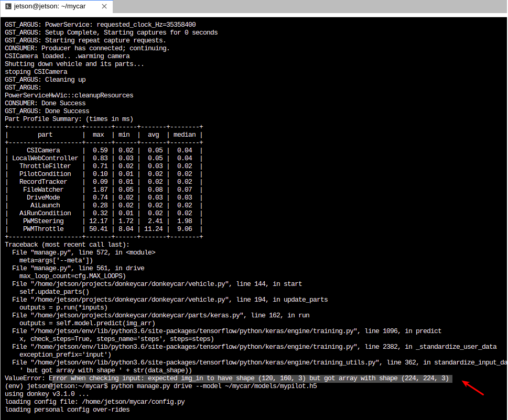Click 'loading config file: /home/jetson/mycar/config.py' line
The width and height of the screenshot is (508, 420).
click(94, 402)
